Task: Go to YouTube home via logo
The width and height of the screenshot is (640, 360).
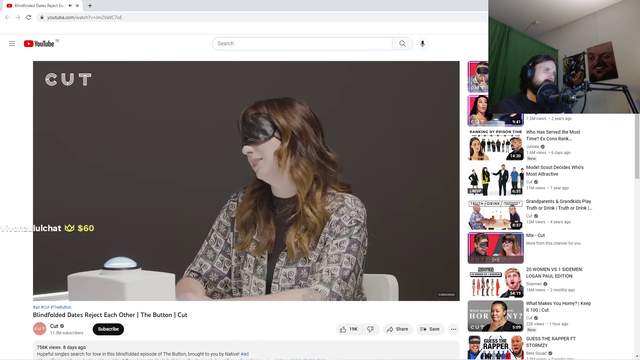Action: tap(39, 44)
